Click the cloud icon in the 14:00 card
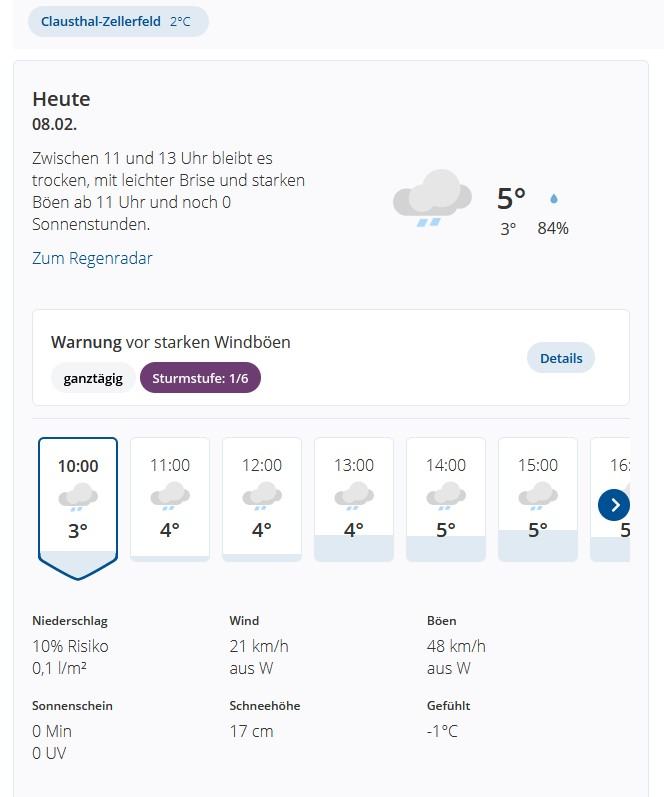The image size is (664, 797). pos(446,496)
